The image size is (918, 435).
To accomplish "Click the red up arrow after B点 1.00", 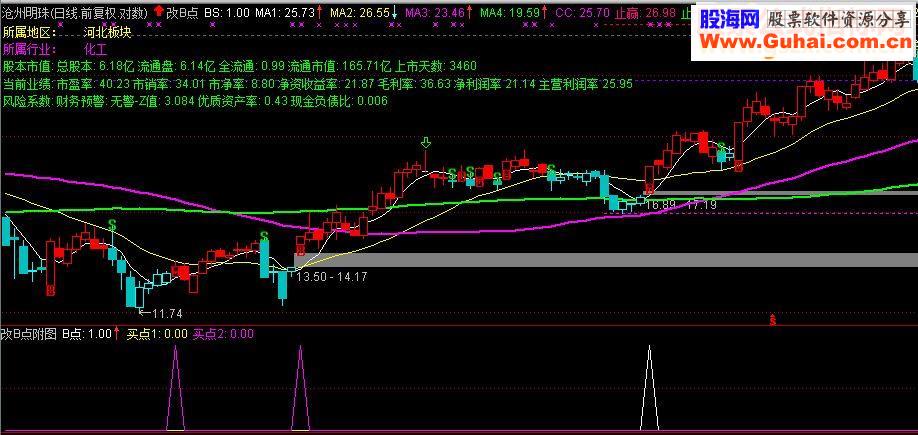I will [116, 334].
